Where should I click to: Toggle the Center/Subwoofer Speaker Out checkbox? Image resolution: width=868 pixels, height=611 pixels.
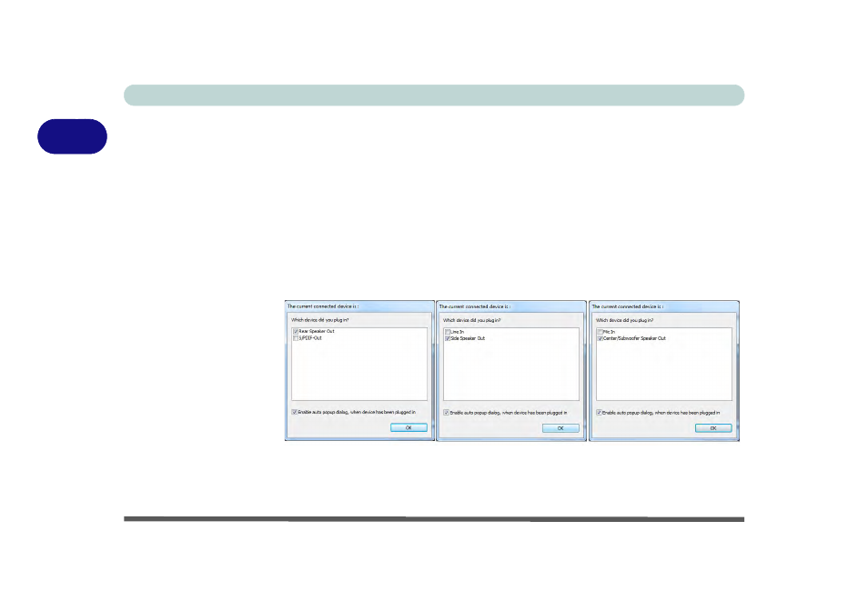click(601, 338)
